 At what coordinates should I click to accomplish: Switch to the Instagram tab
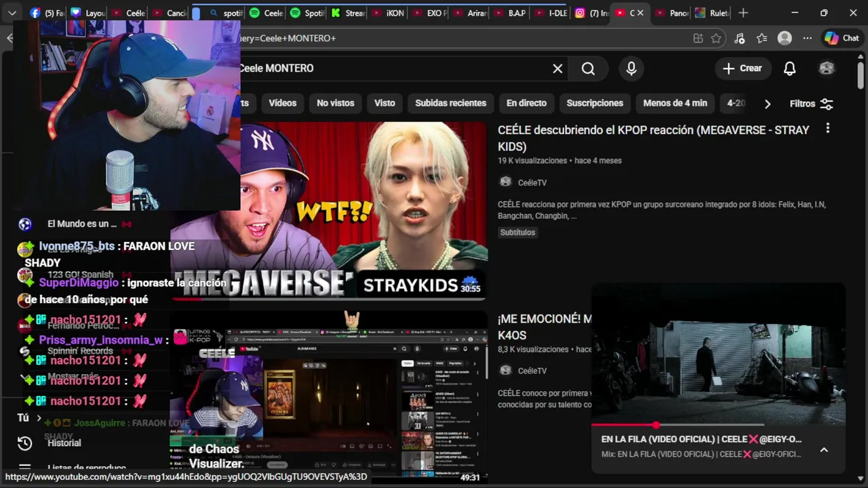coord(591,13)
